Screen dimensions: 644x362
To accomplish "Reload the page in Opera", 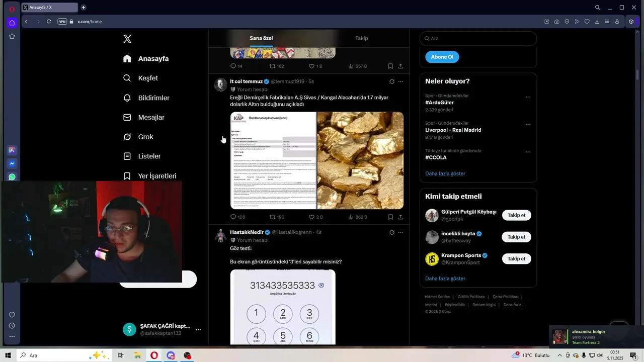I will (49, 22).
